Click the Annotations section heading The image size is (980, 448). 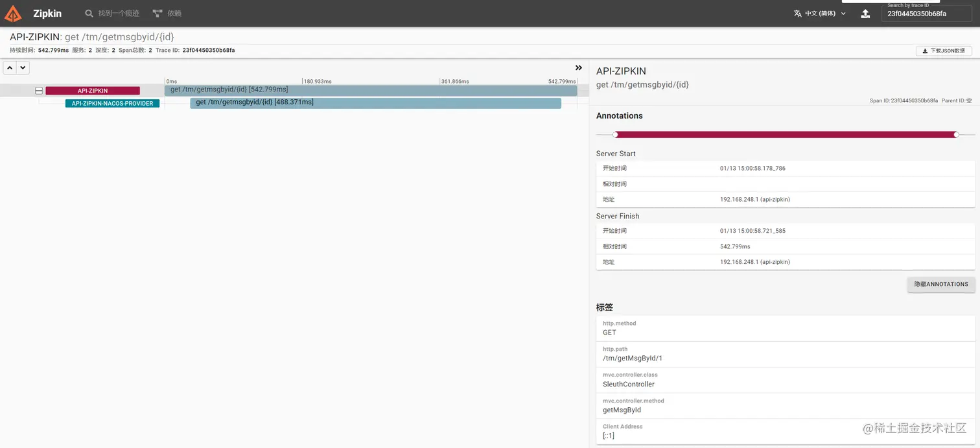(620, 115)
